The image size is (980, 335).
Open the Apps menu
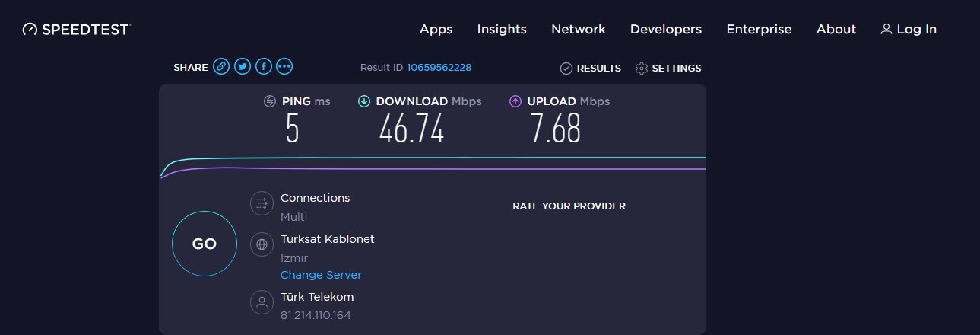[x=436, y=29]
